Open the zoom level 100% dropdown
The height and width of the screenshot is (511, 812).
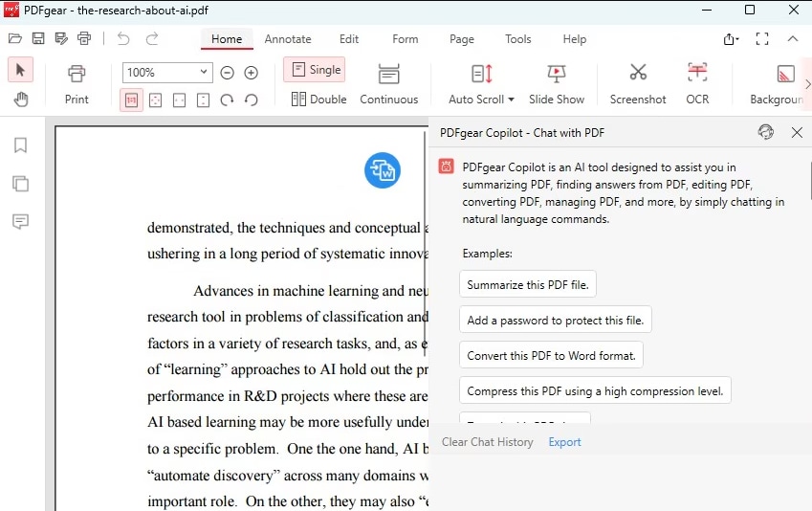pyautogui.click(x=204, y=72)
